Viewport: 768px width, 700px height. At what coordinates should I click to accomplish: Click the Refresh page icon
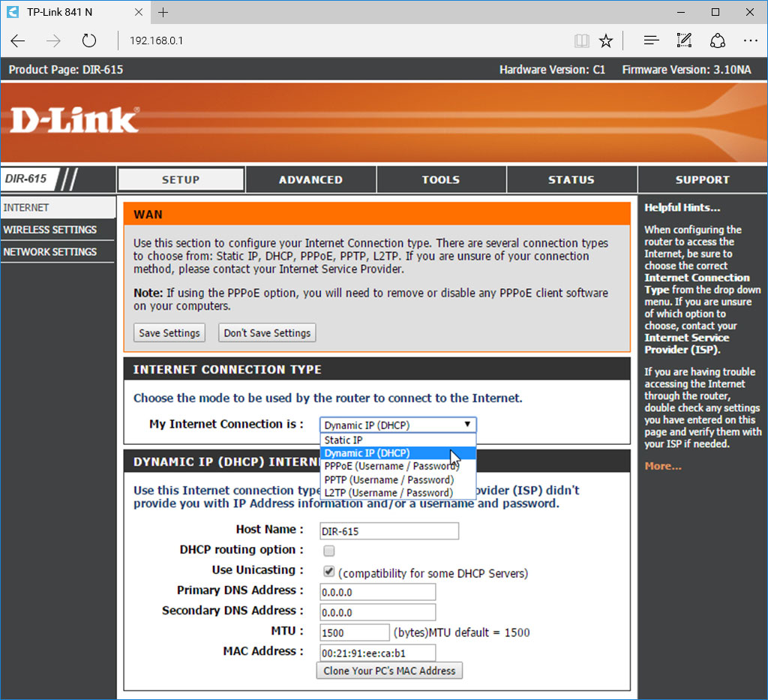[89, 41]
